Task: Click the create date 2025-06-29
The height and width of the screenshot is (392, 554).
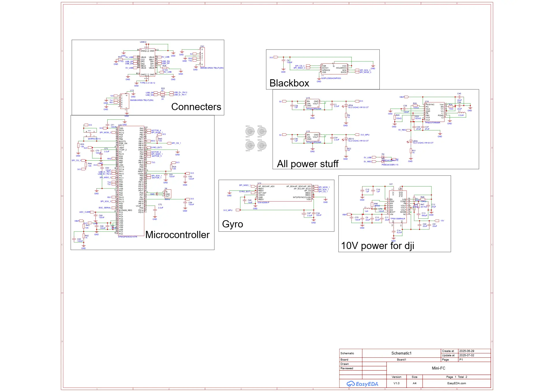Action: click(x=467, y=351)
